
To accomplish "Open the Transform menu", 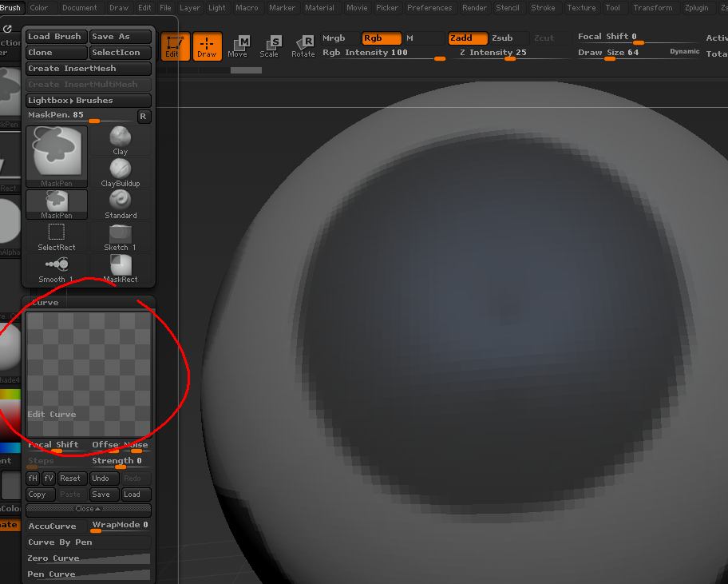I will tap(652, 8).
